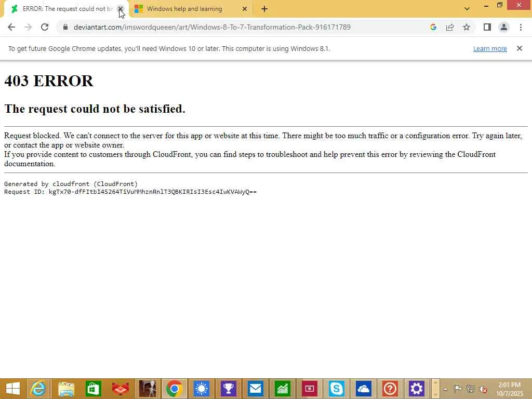Open the red fox-like app icon on the taskbar

tap(120, 389)
